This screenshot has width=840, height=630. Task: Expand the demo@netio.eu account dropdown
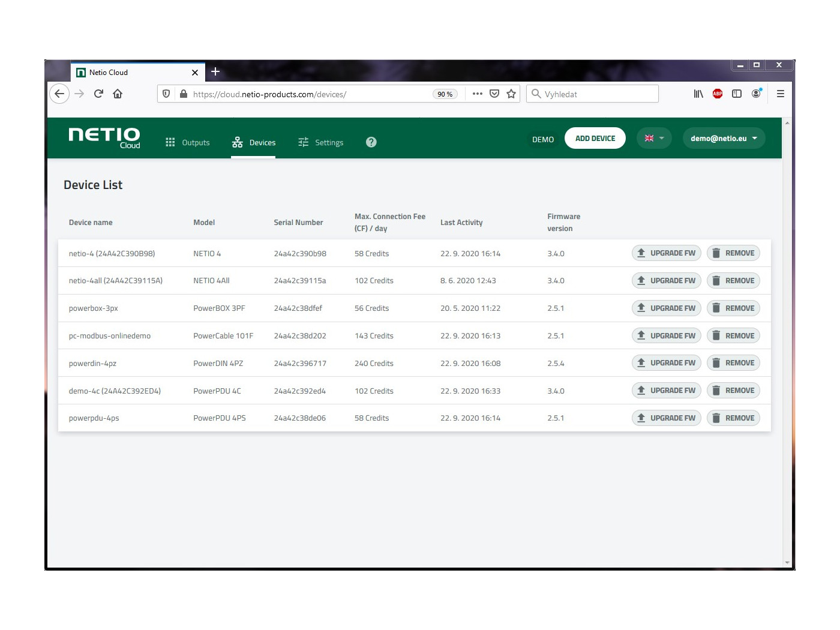(x=724, y=139)
